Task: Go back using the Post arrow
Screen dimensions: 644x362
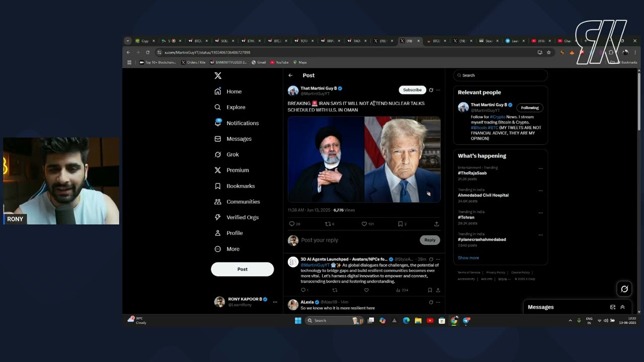Action: (x=290, y=75)
